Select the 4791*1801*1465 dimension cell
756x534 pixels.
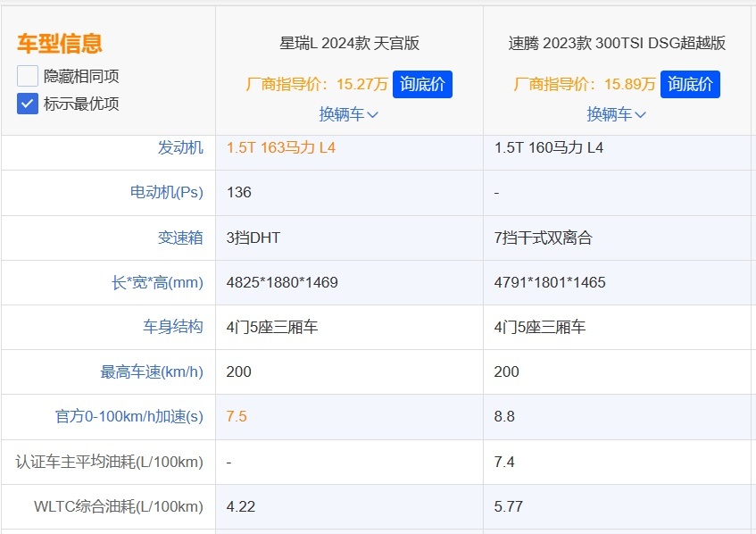coord(550,282)
